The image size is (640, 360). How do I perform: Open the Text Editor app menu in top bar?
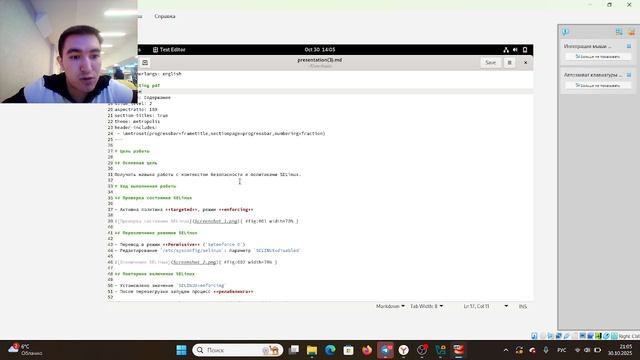(x=169, y=49)
